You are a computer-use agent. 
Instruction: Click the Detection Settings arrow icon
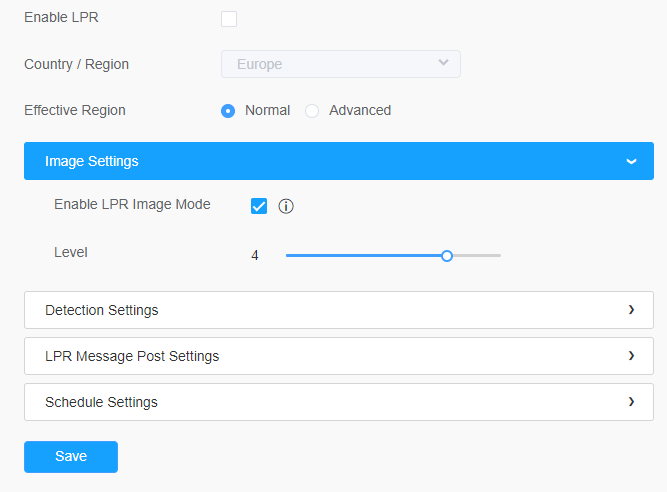coord(631,310)
